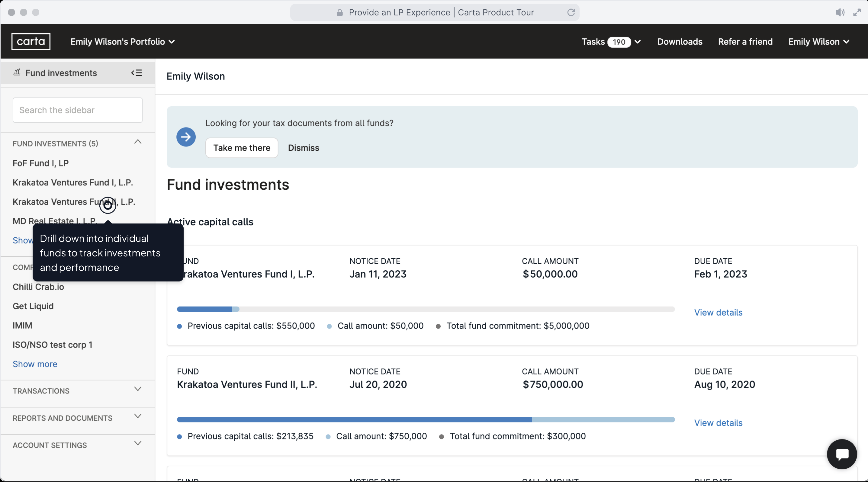Image resolution: width=868 pixels, height=482 pixels.
Task: Click the blue arrow circle icon in the tax banner
Action: [186, 137]
